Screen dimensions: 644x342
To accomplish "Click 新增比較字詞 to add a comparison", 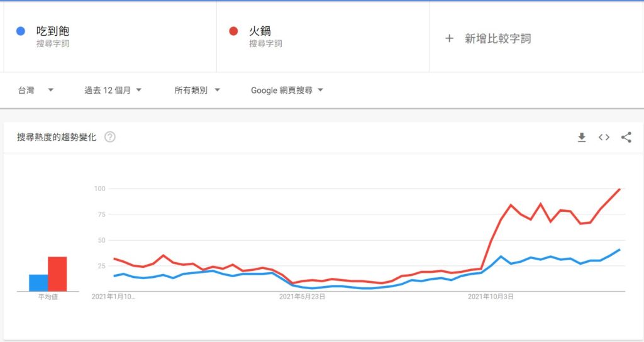I will point(497,38).
